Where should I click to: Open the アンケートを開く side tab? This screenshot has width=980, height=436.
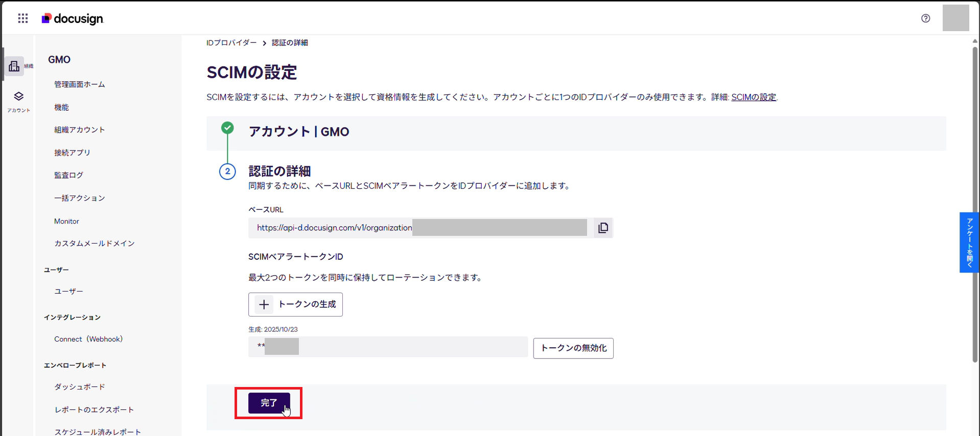coord(969,243)
